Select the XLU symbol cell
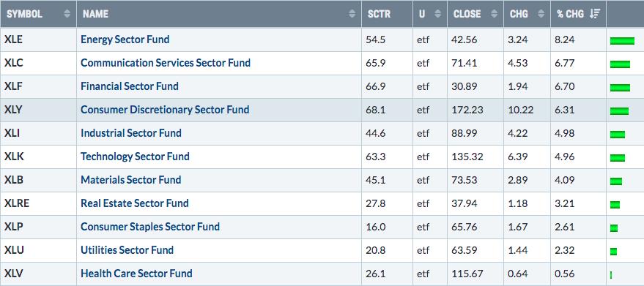The width and height of the screenshot is (644, 286). point(39,250)
